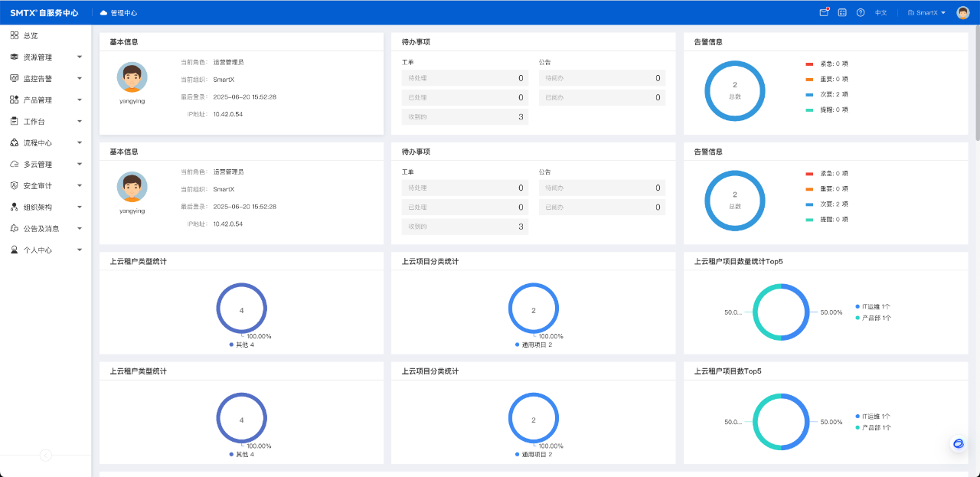Expand the 工作台 menu arrow
The height and width of the screenshot is (477, 980).
pos(80,121)
